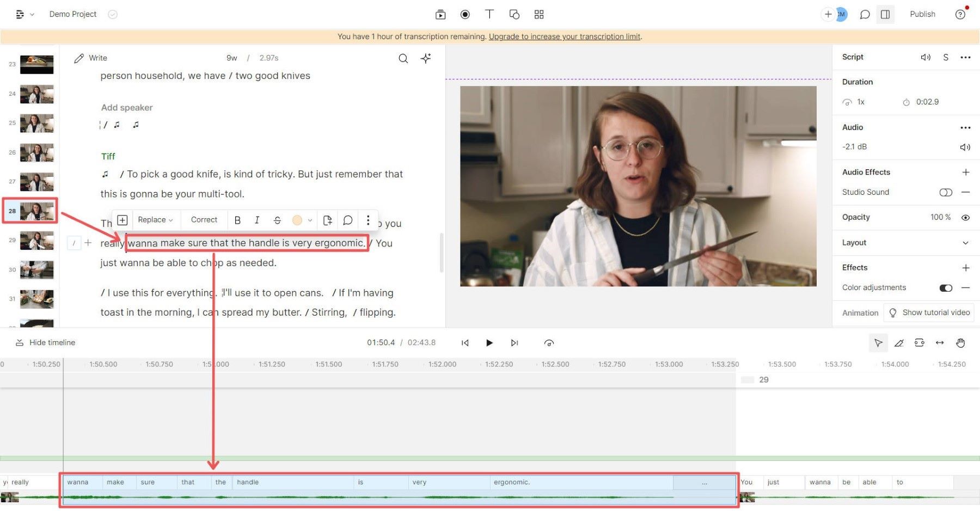
Task: Open the search icon in the script editor
Action: click(x=403, y=58)
